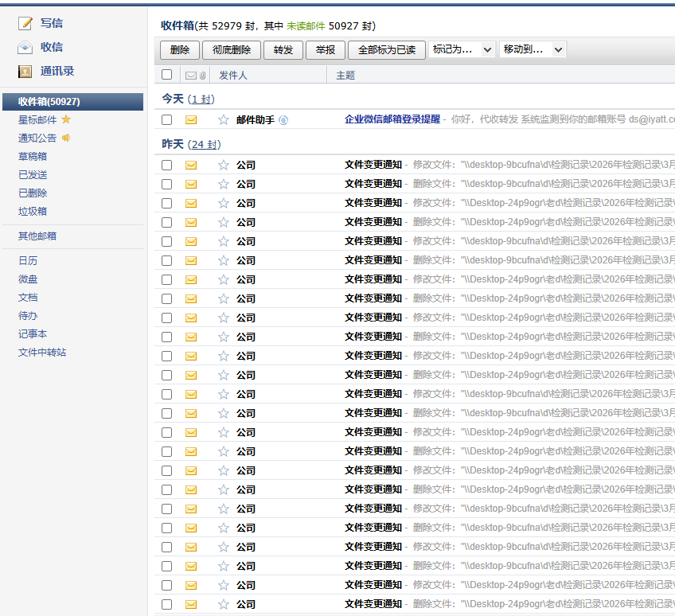Click the 全部标为已读 button
The height and width of the screenshot is (616, 675).
[386, 49]
